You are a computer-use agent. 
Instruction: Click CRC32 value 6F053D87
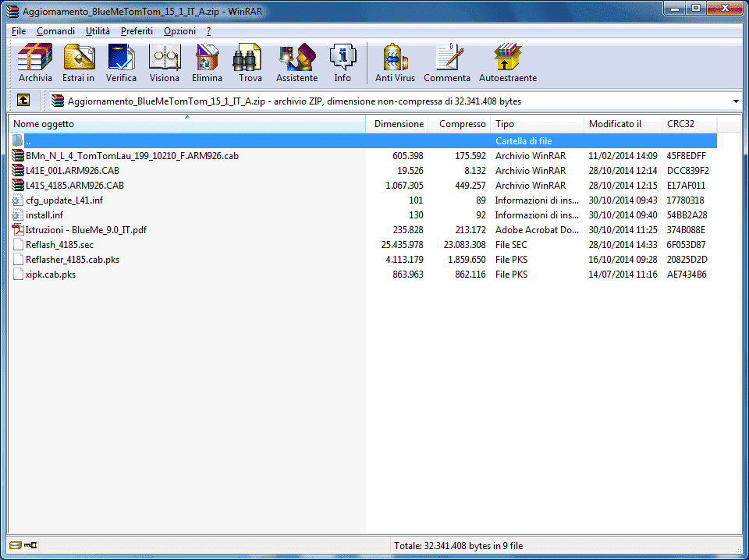[687, 244]
